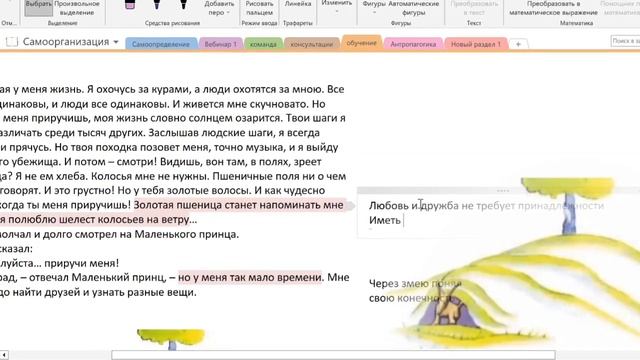640x360 pixels.
Task: Click the text 'полюблю шелест колосьев на ветру'
Action: click(98, 220)
